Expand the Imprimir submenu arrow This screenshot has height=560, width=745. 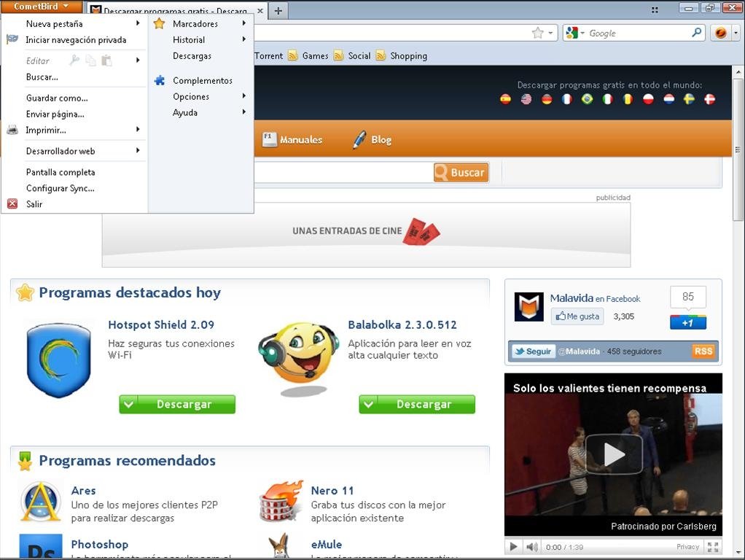(x=138, y=129)
